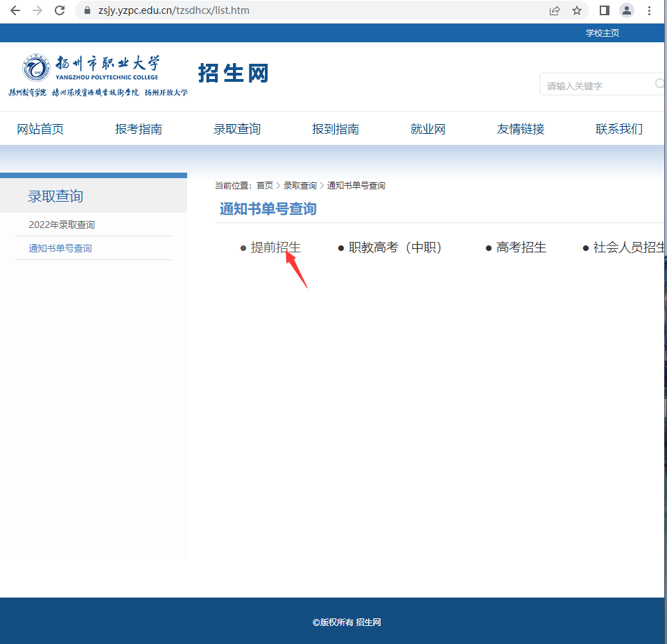667x644 pixels.
Task: Select 报考指南 navigation menu item
Action: coord(139,129)
